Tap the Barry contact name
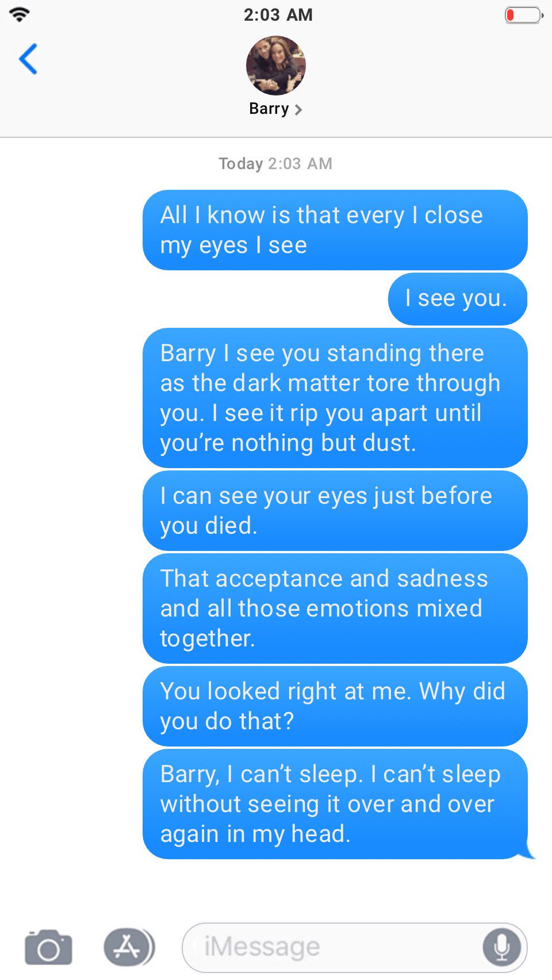This screenshot has width=552, height=980. (269, 109)
